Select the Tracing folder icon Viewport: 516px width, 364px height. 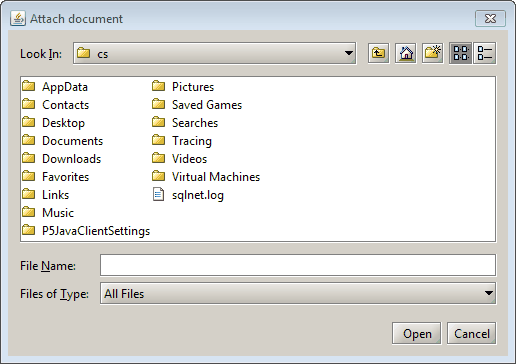[158, 140]
